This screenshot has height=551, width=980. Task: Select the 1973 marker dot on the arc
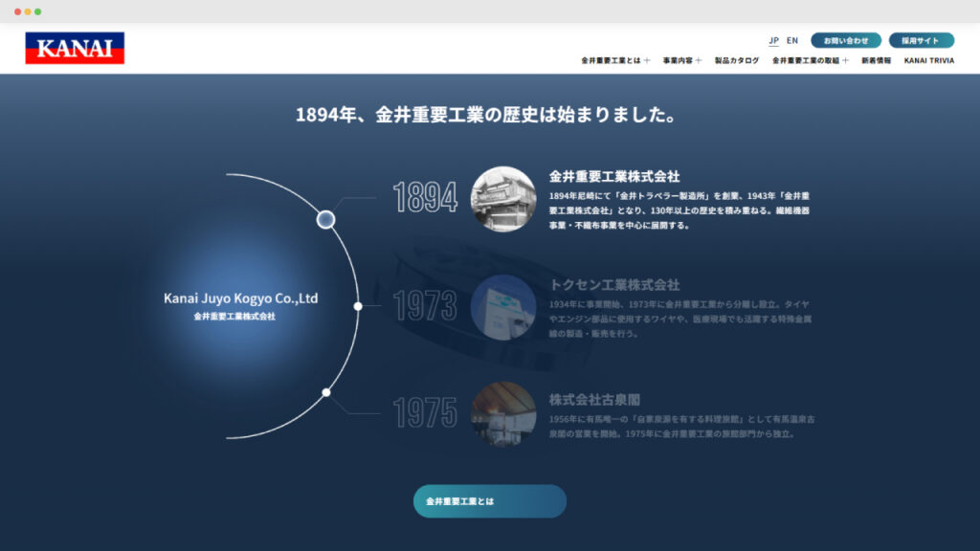pyautogui.click(x=358, y=306)
